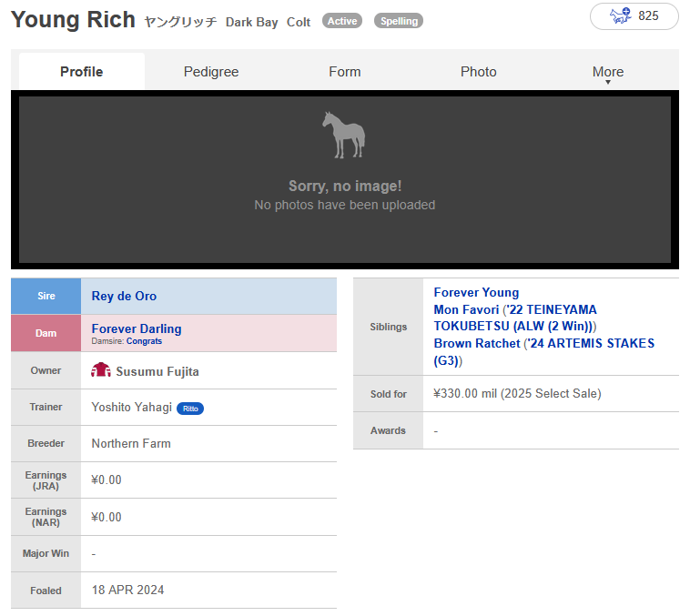Click the Owner row label
This screenshot has height=616, width=690.
pyautogui.click(x=46, y=370)
